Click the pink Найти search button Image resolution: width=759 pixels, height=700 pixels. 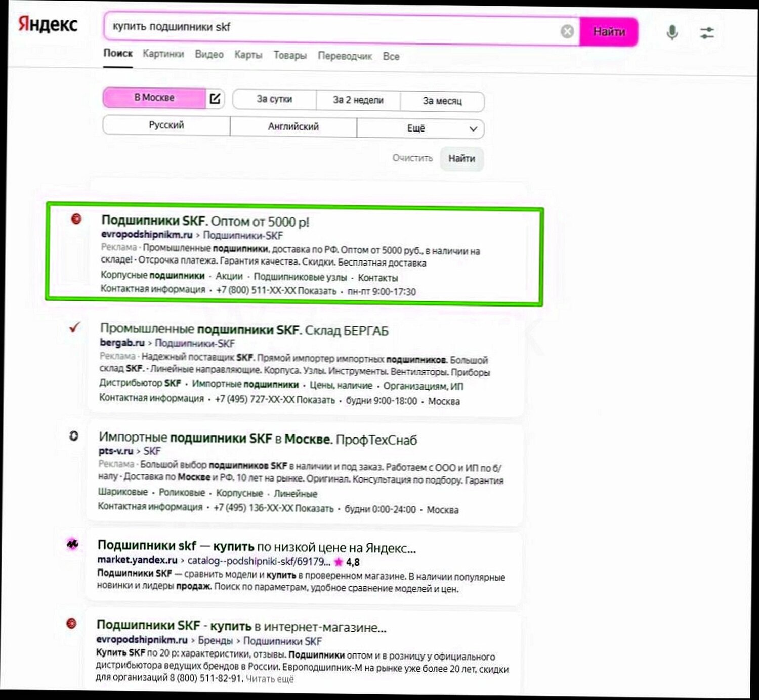(x=609, y=32)
